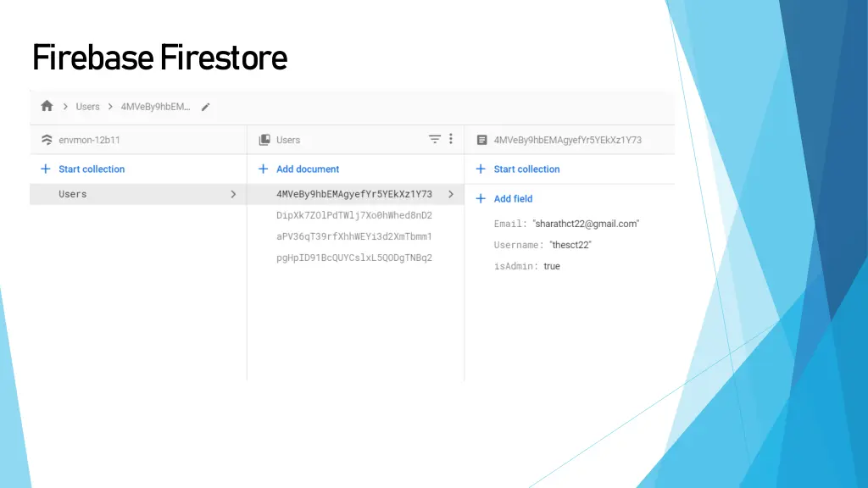Image resolution: width=868 pixels, height=488 pixels.
Task: Click Users in the breadcrumb navigation
Action: coord(87,106)
